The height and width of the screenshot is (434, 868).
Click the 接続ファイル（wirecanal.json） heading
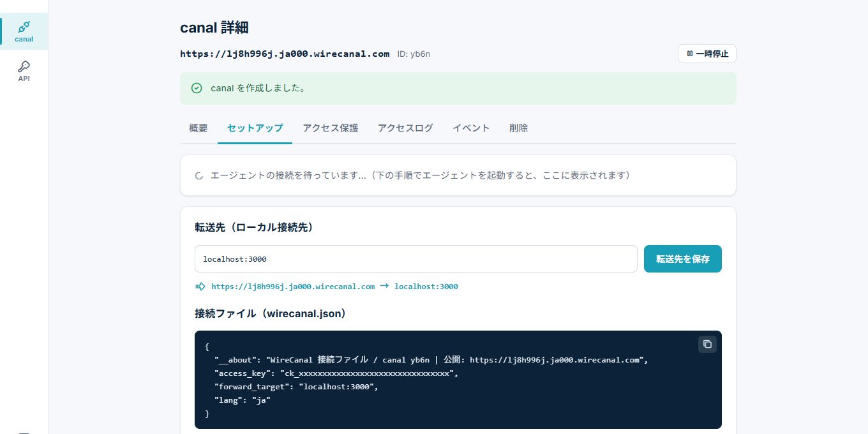click(271, 314)
